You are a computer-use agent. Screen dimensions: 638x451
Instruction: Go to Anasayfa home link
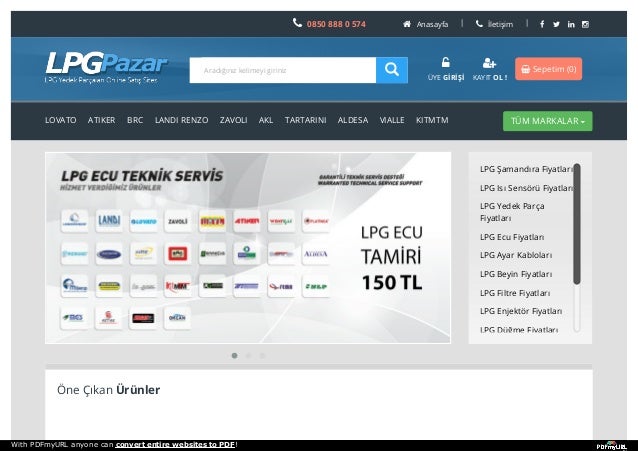tap(426, 24)
